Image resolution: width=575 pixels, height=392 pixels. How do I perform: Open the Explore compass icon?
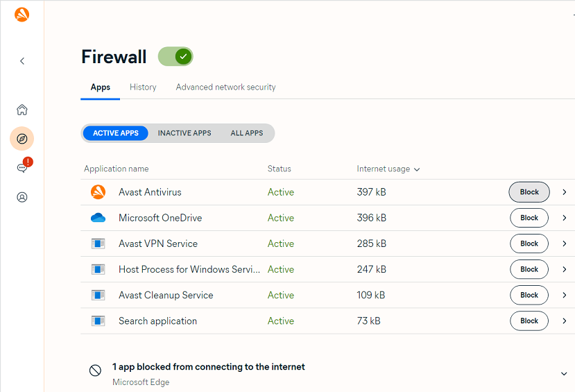(x=22, y=139)
